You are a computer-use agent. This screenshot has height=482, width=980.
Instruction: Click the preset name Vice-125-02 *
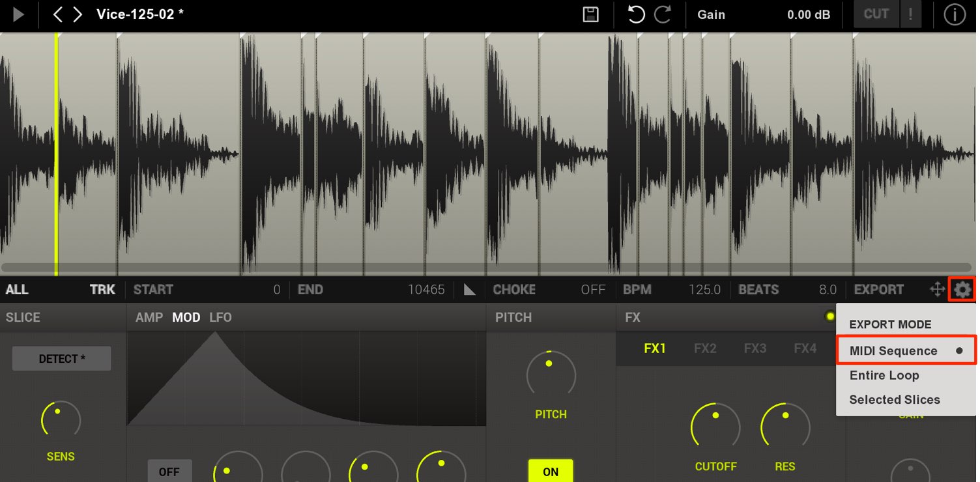tap(140, 14)
